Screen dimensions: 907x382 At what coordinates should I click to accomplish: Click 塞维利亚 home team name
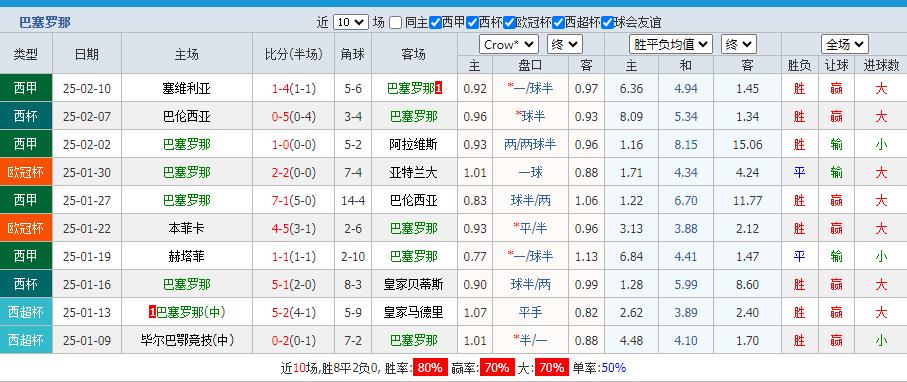(x=186, y=89)
